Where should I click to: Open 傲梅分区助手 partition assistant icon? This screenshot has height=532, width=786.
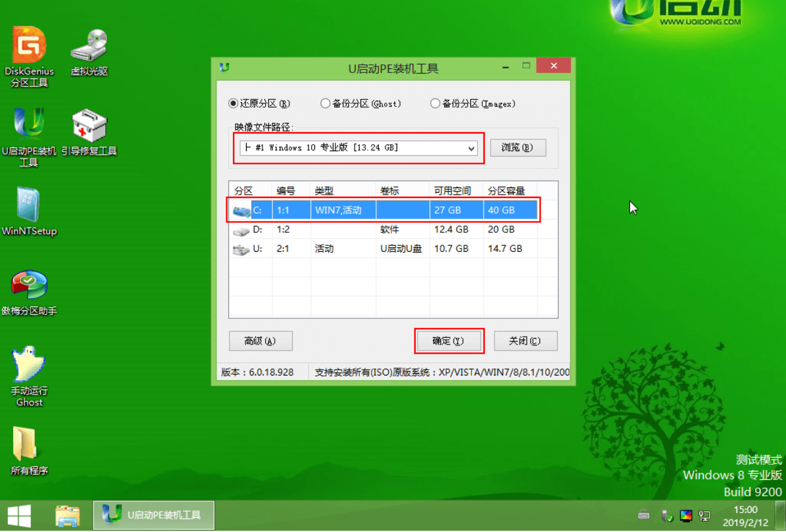(x=29, y=293)
